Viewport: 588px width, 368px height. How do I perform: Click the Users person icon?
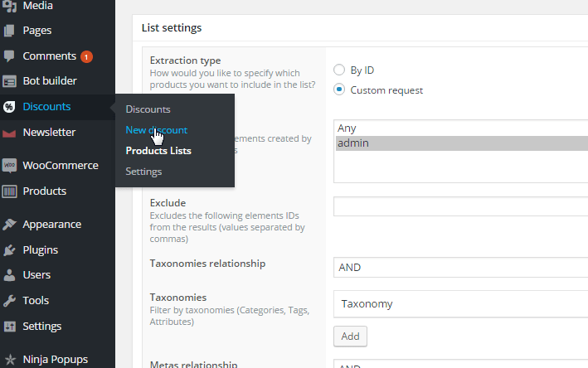point(9,275)
